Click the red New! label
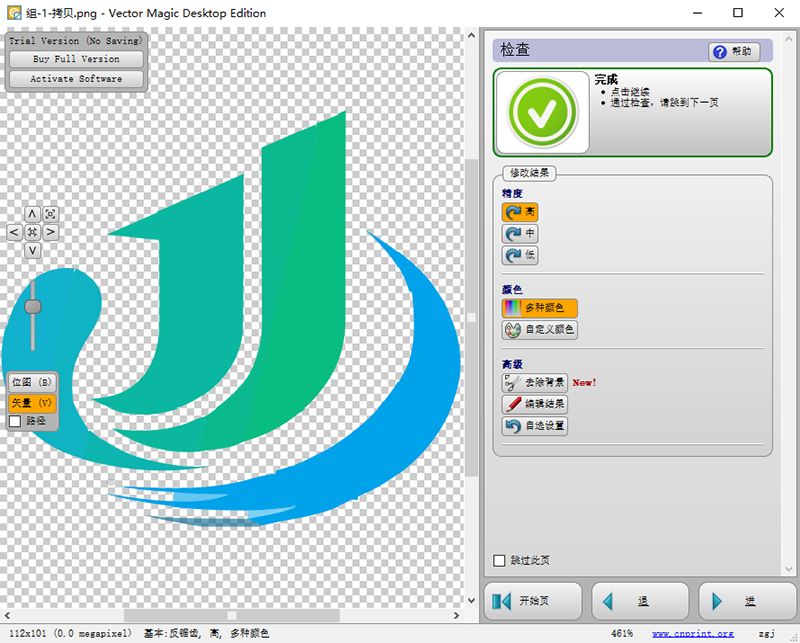This screenshot has height=643, width=800. point(584,383)
